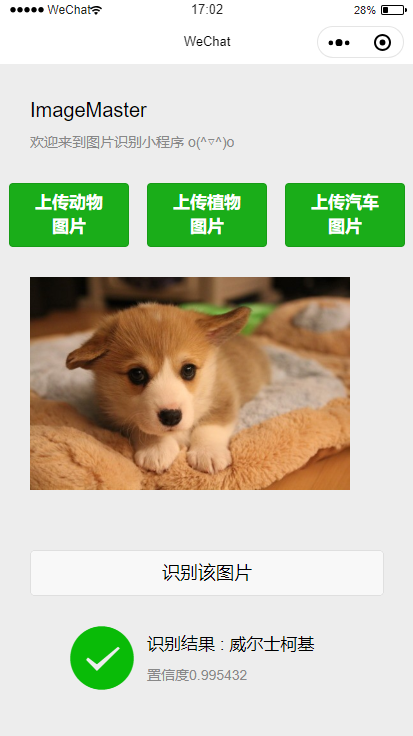Tap the 17:02 clock in status bar
Image resolution: width=413 pixels, height=736 pixels.
pyautogui.click(x=207, y=9)
